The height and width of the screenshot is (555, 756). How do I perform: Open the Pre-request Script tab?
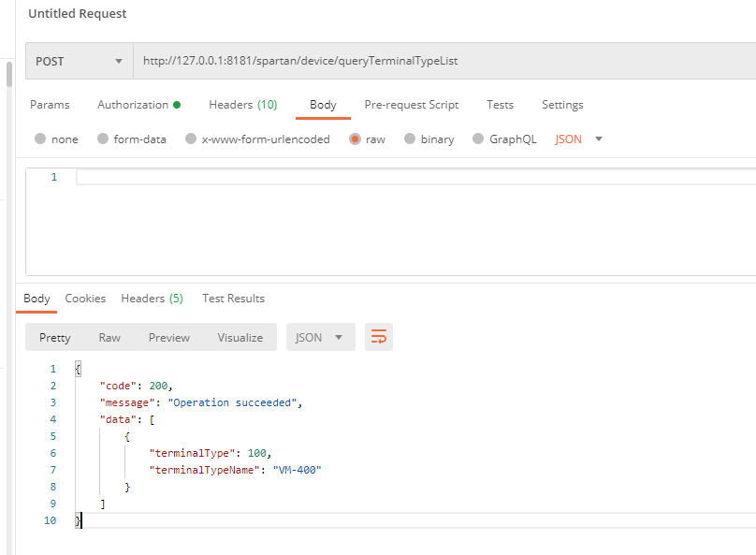coord(411,105)
